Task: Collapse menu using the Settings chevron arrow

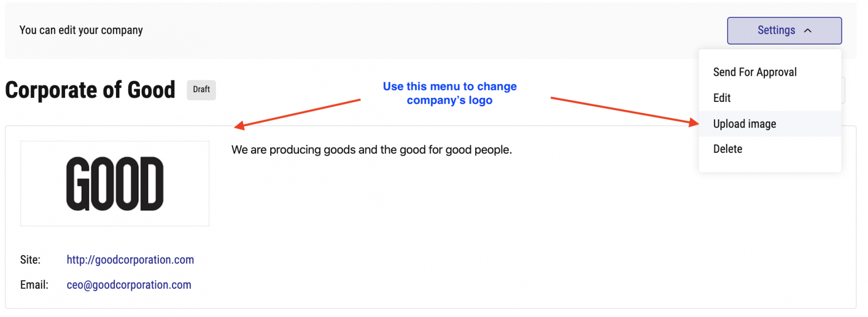Action: 808,31
